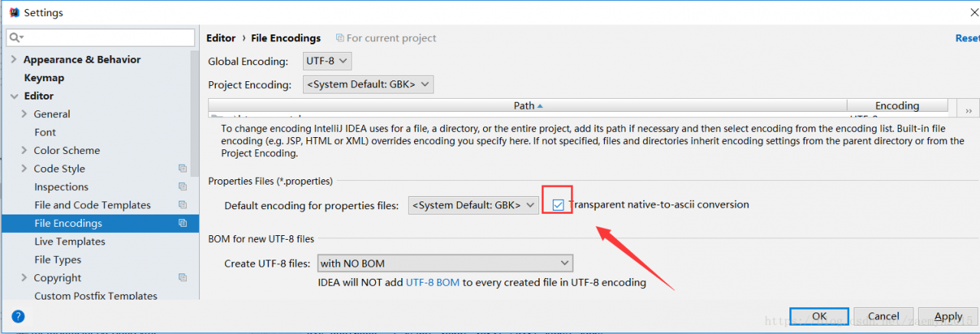The width and height of the screenshot is (980, 334).
Task: Click the Apply button
Action: (949, 316)
